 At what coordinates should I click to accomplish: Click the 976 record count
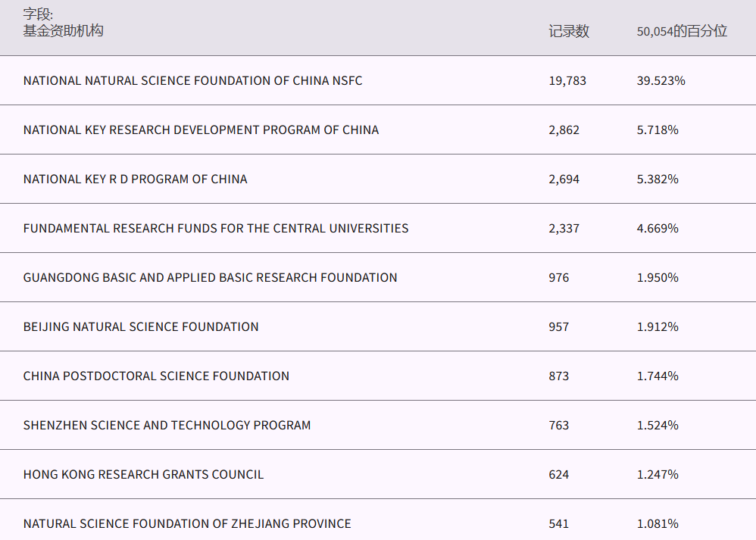click(x=558, y=277)
